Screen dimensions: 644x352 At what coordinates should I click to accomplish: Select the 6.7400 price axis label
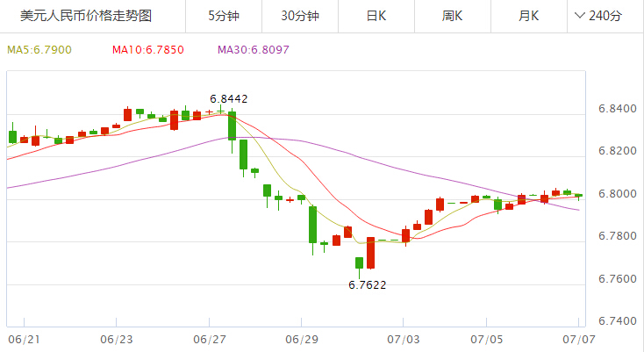pos(616,321)
